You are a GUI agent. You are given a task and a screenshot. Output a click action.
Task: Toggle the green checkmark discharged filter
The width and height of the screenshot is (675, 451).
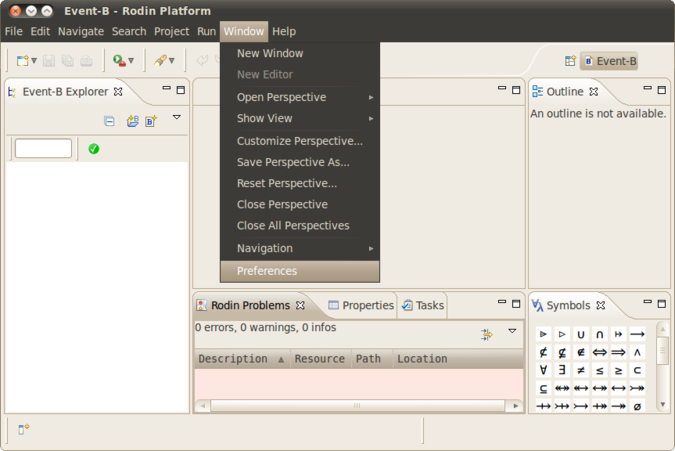point(93,149)
